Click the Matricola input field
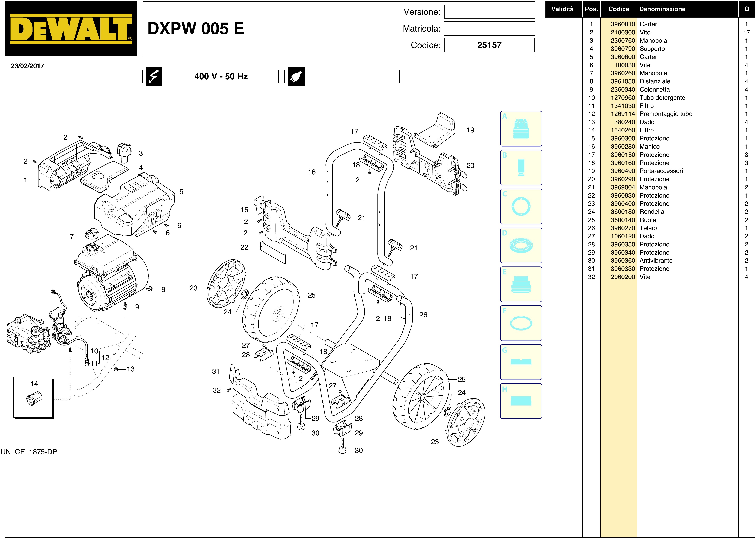The height and width of the screenshot is (539, 756). click(489, 29)
